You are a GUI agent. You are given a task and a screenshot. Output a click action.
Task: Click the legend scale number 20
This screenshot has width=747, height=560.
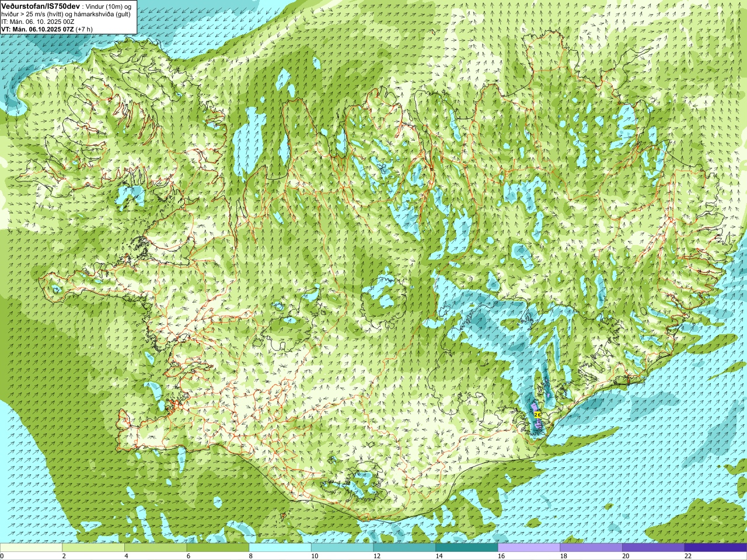[x=626, y=556]
